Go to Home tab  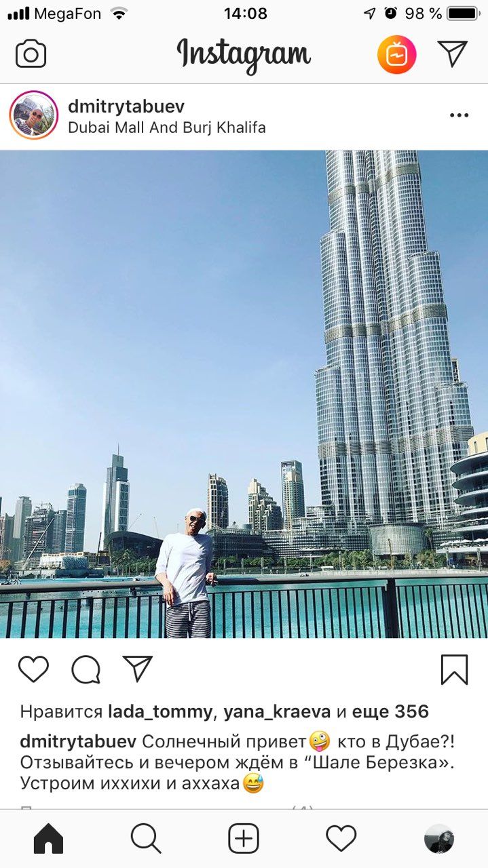click(x=48, y=840)
